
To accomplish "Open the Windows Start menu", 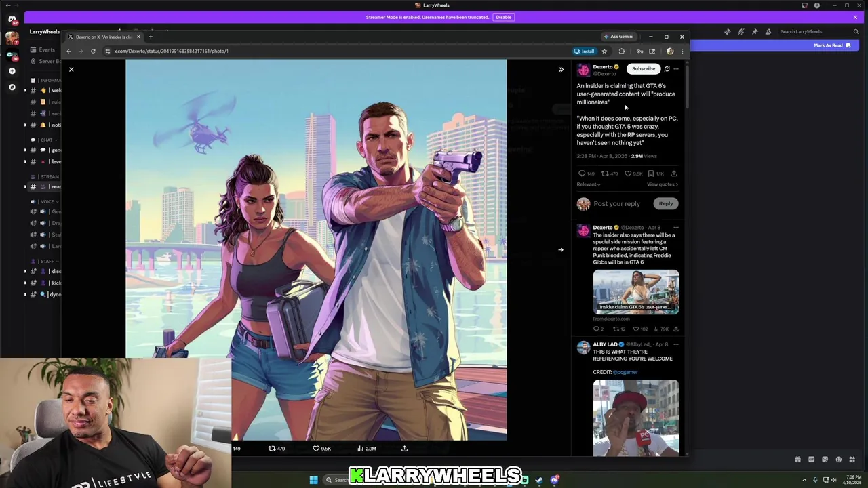I will [x=313, y=480].
